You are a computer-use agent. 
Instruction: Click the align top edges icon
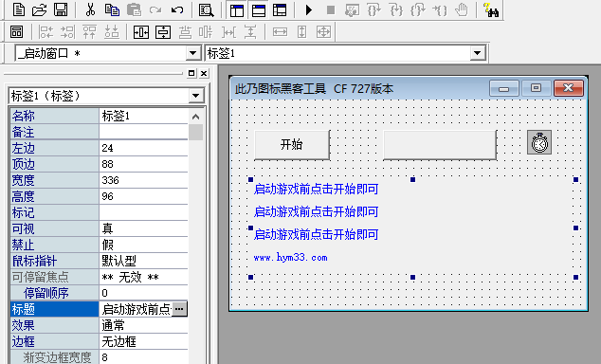click(x=90, y=32)
